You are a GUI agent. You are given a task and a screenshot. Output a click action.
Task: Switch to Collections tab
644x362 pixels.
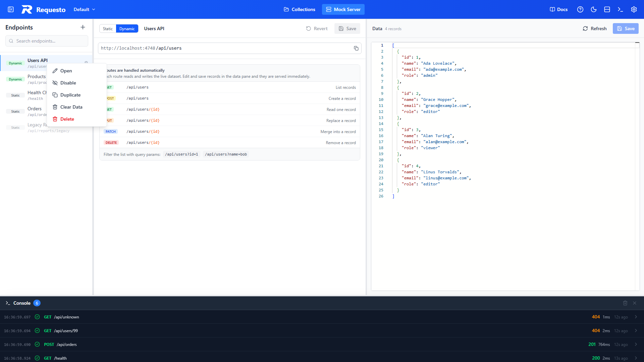pyautogui.click(x=300, y=9)
